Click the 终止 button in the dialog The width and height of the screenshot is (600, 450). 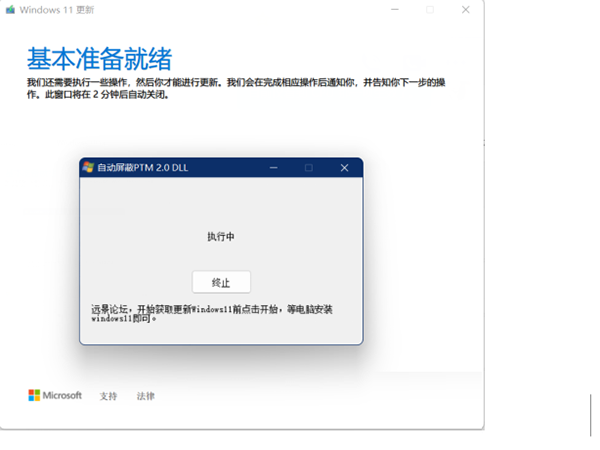tap(221, 282)
